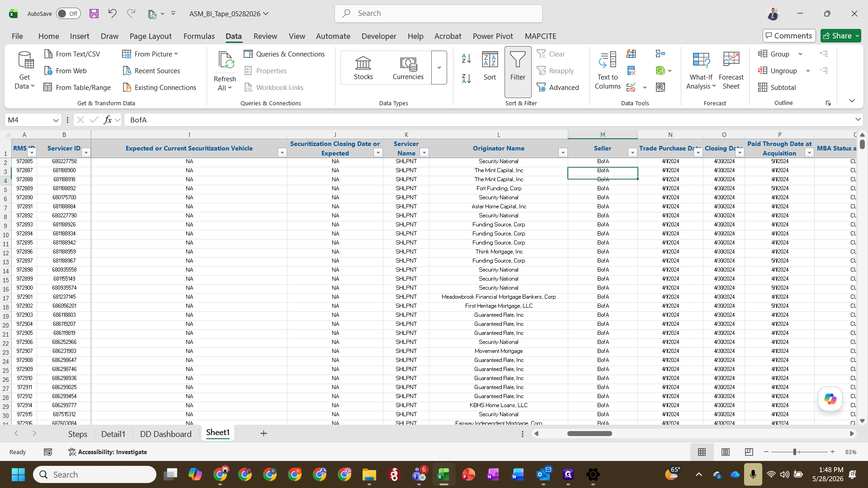Click the horizontal scrollbar thumb

tap(590, 434)
